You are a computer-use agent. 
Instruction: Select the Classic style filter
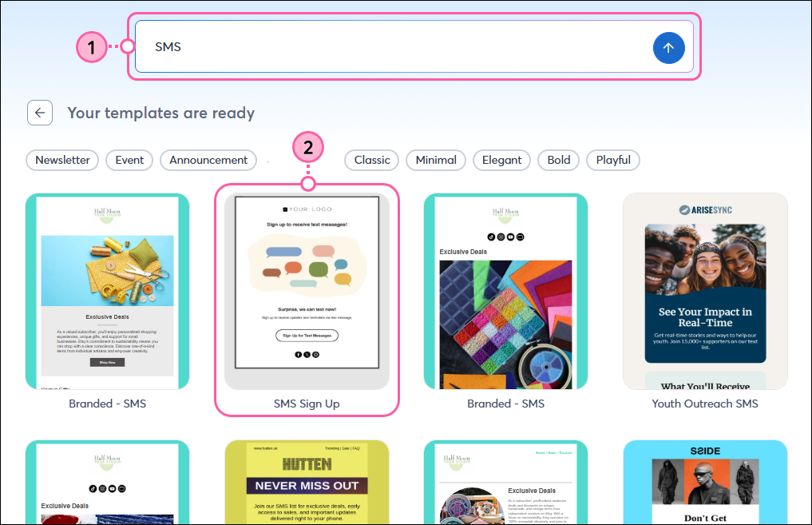(372, 160)
